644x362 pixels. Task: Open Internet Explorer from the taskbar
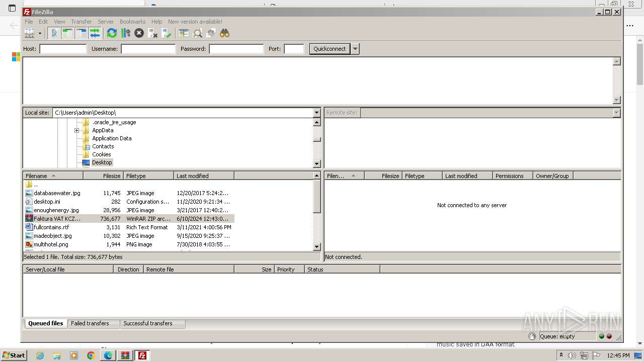point(40,355)
